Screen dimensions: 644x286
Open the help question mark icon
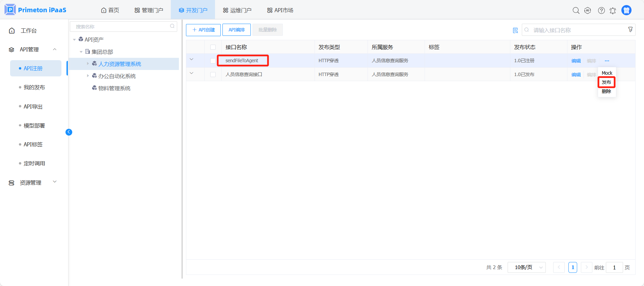click(601, 10)
